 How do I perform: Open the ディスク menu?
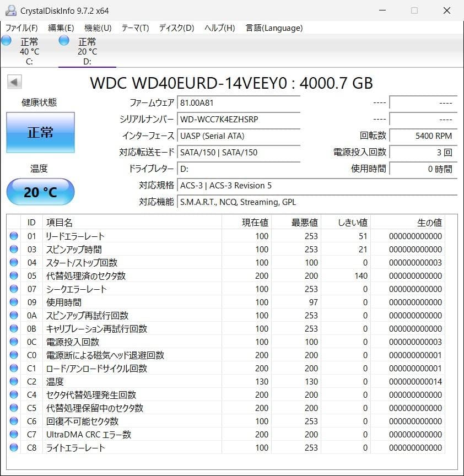175,28
